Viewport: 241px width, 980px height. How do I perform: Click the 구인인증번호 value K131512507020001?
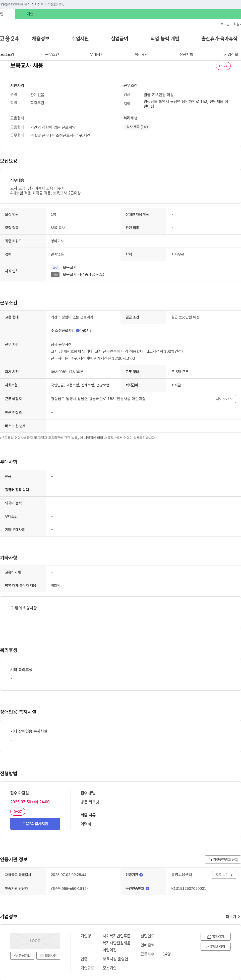click(x=188, y=889)
